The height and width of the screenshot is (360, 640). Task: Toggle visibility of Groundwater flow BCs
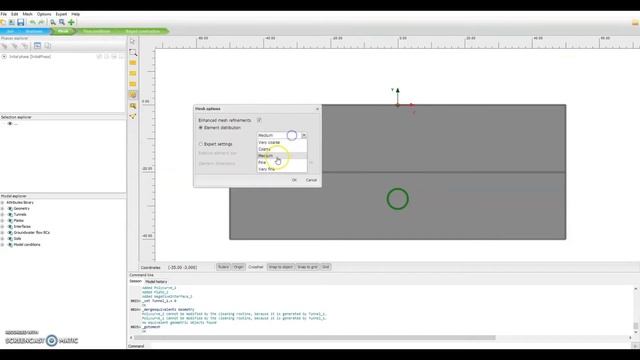[x=10, y=233]
